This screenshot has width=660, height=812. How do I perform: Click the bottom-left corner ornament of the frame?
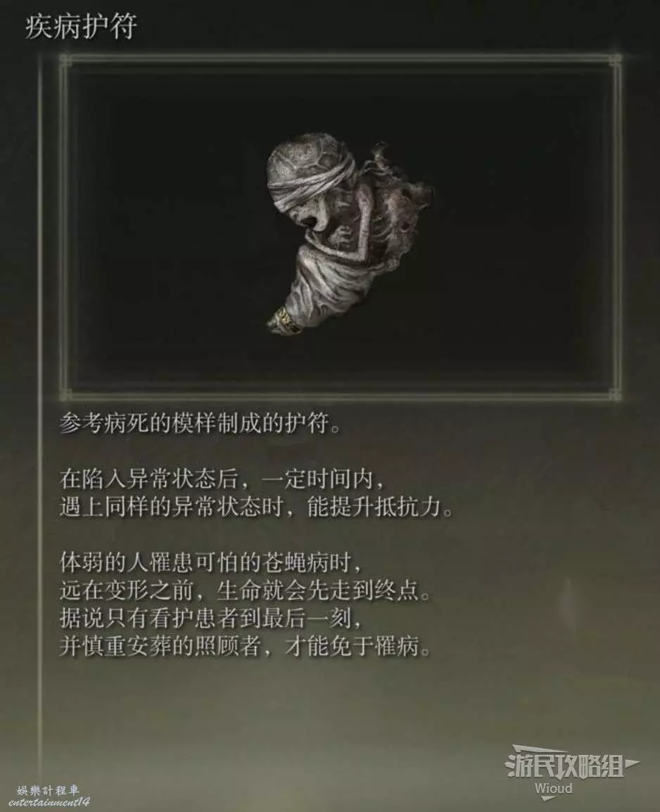click(65, 393)
